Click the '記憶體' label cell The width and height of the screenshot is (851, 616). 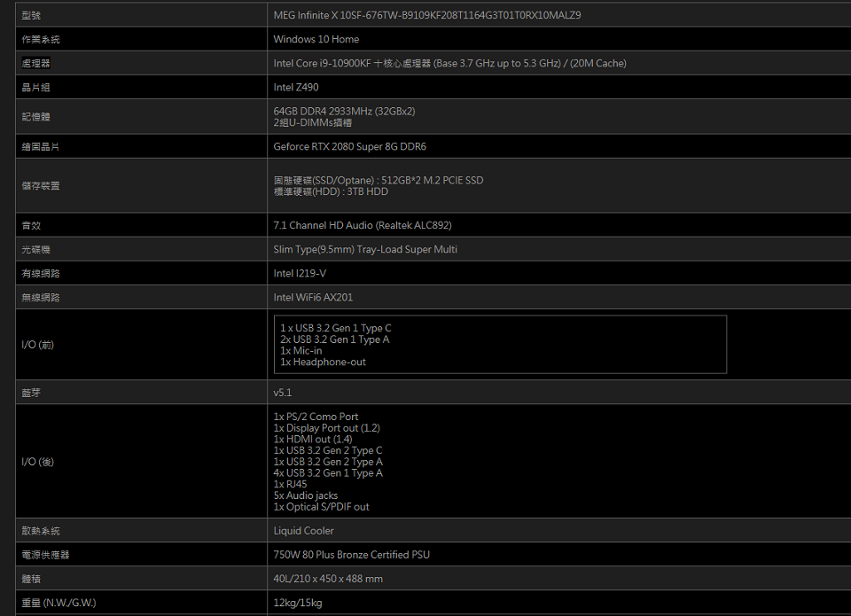[141, 117]
